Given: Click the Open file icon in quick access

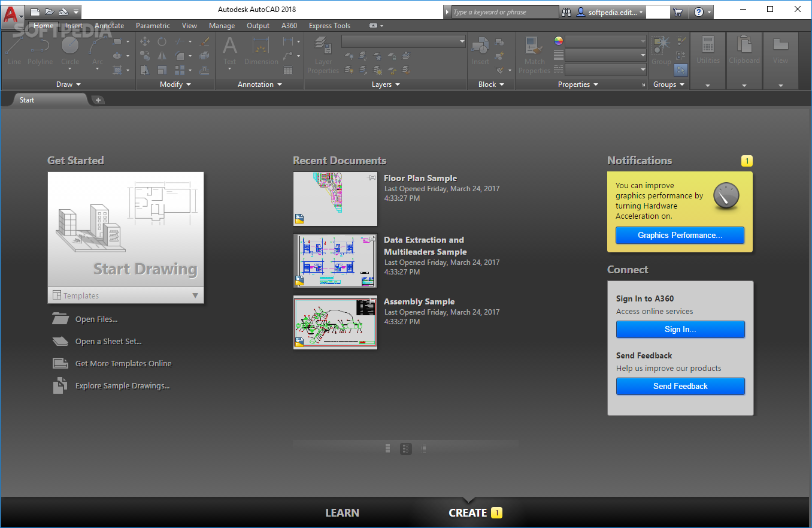Looking at the screenshot, I should tap(49, 11).
